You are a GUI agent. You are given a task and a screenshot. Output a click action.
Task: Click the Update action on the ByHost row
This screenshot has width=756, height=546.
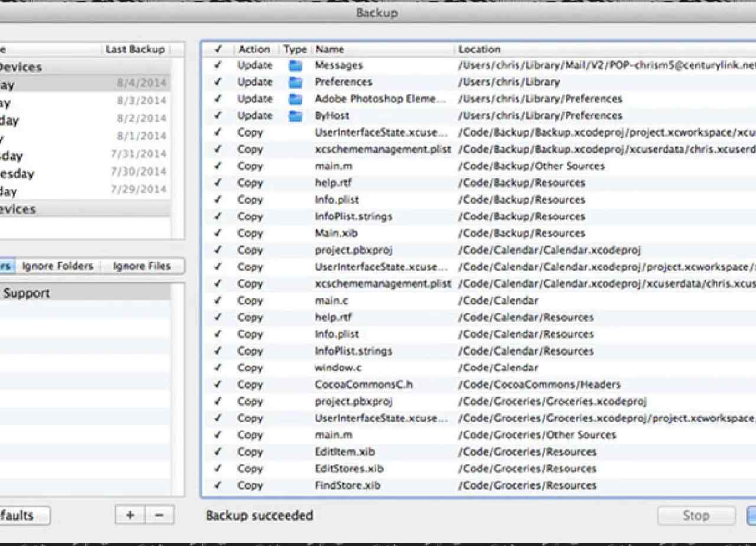(255, 116)
